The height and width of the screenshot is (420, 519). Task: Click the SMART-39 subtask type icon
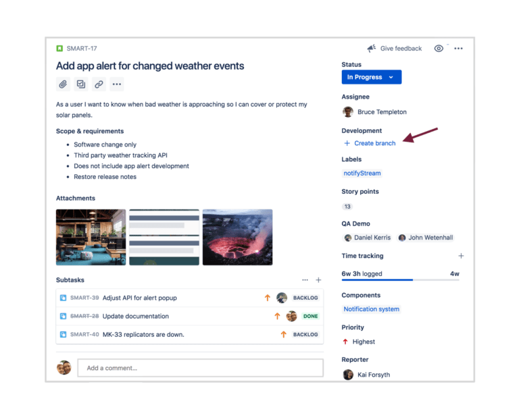(x=63, y=298)
